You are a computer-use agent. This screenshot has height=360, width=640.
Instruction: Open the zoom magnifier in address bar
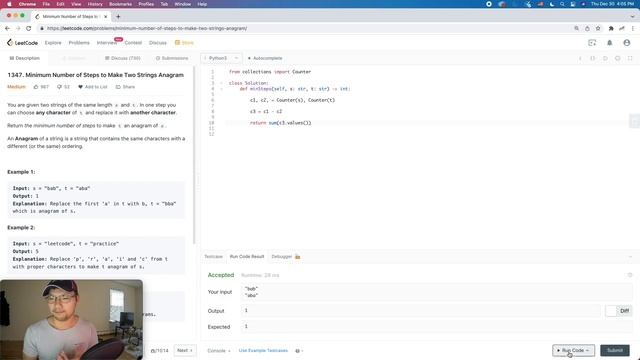576,28
